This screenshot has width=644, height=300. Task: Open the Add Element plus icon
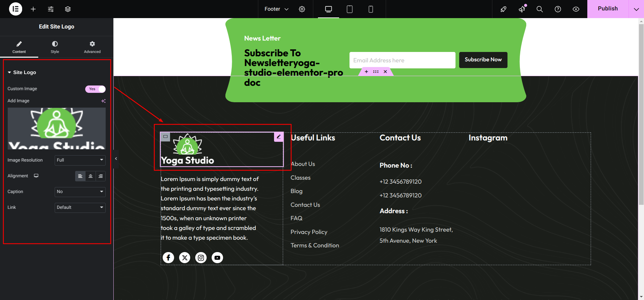tap(33, 9)
